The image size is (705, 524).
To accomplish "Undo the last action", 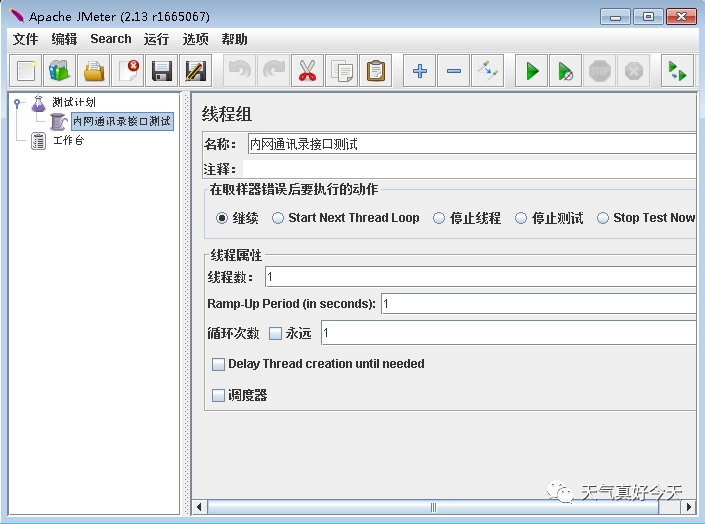I will (x=240, y=71).
